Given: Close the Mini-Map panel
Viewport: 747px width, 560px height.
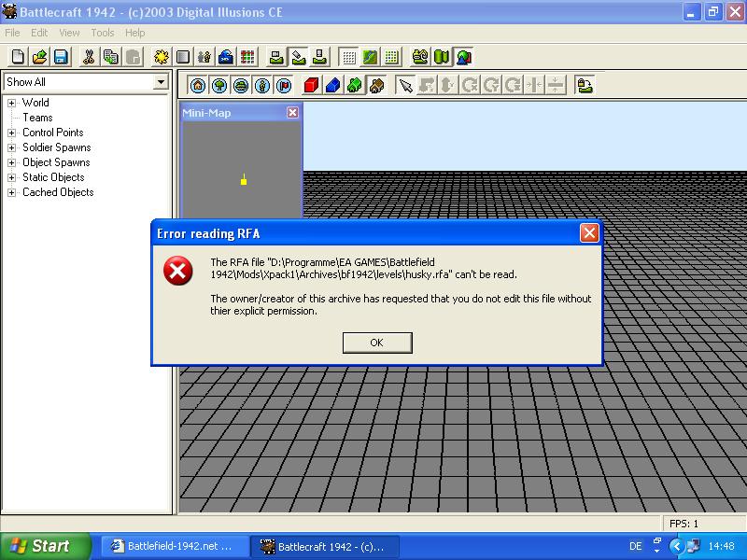Looking at the screenshot, I should click(292, 112).
